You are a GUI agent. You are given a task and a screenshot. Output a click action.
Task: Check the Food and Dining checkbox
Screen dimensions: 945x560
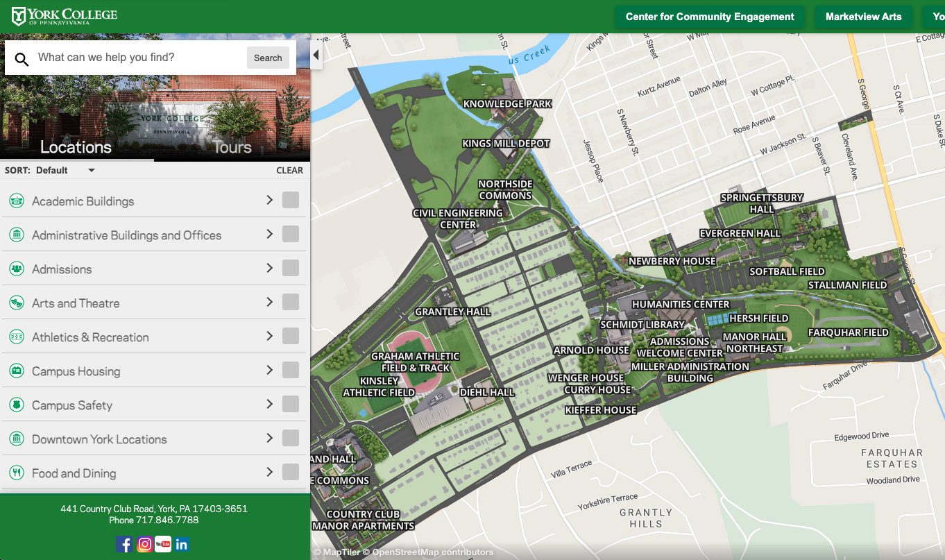click(x=291, y=472)
